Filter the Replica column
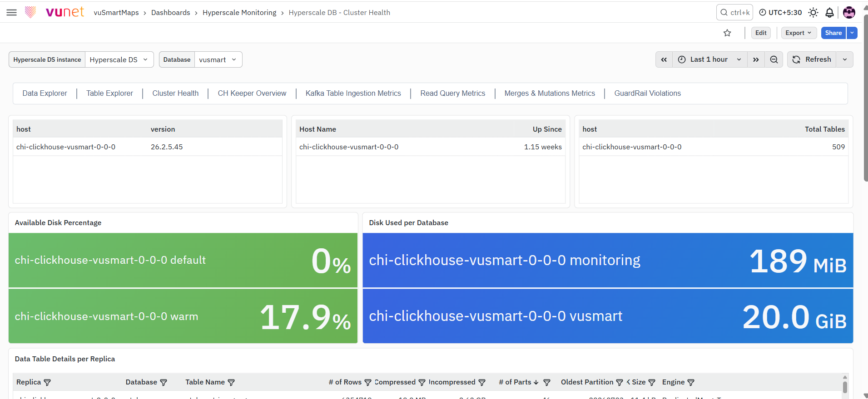The width and height of the screenshot is (868, 399). [47, 382]
